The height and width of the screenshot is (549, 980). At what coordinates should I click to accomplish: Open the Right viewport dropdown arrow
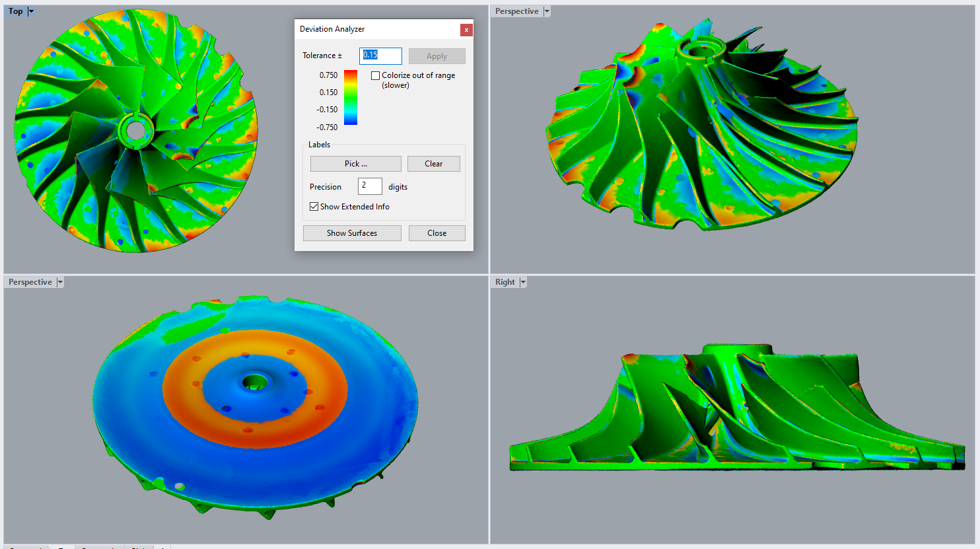523,282
